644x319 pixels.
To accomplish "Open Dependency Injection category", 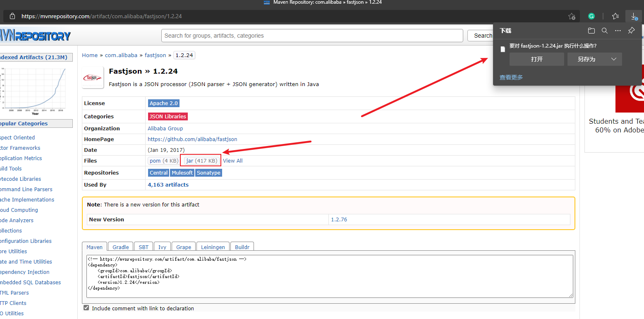I will coord(24,272).
